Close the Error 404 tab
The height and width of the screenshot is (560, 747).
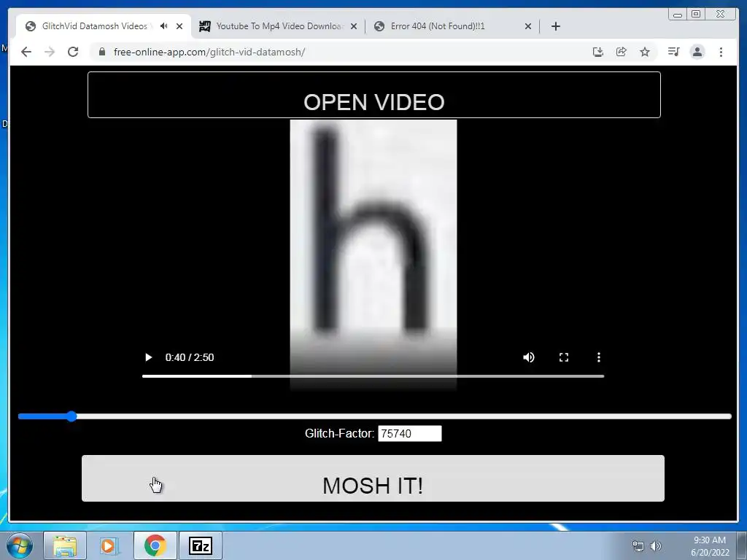point(528,26)
